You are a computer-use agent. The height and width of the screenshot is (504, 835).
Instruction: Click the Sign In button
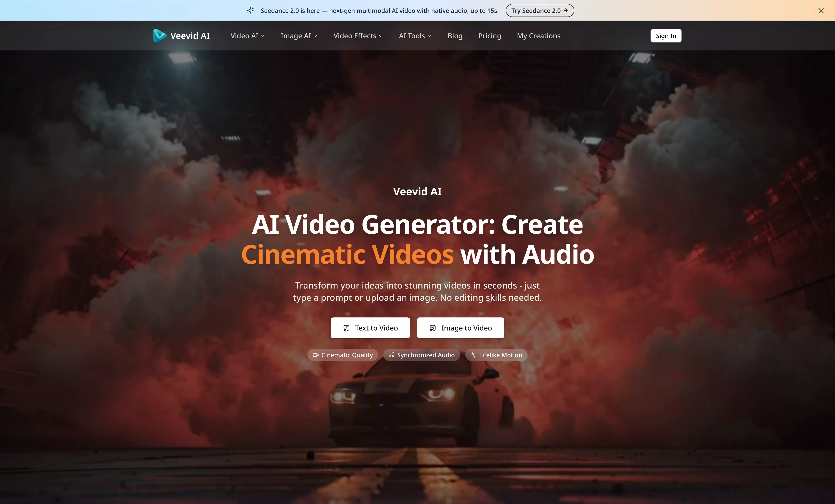[666, 36]
